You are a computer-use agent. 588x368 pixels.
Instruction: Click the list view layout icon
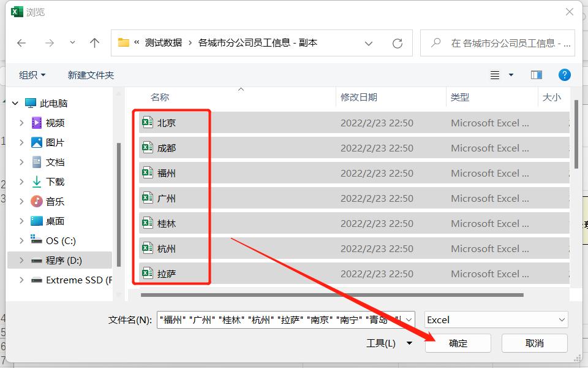494,74
